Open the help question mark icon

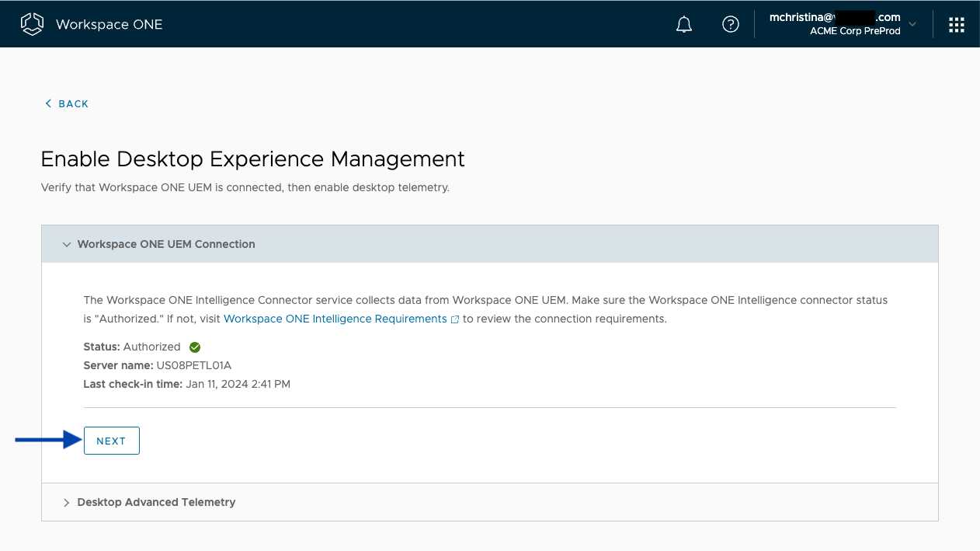coord(730,24)
